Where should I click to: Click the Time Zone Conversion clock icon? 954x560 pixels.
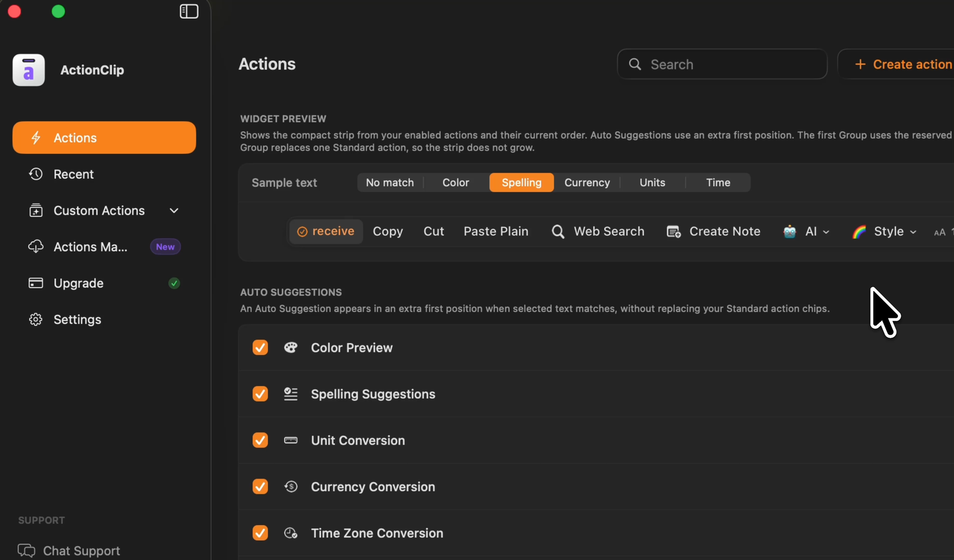(291, 533)
